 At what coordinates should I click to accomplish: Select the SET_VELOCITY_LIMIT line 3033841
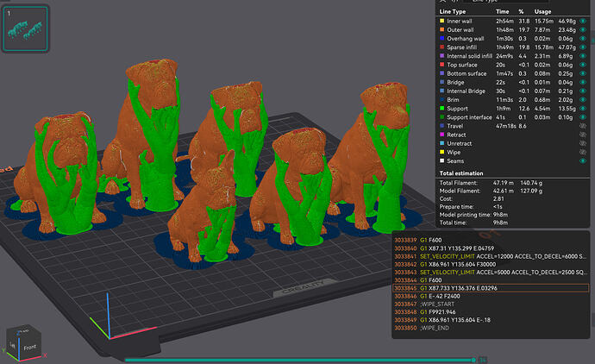[x=491, y=256]
